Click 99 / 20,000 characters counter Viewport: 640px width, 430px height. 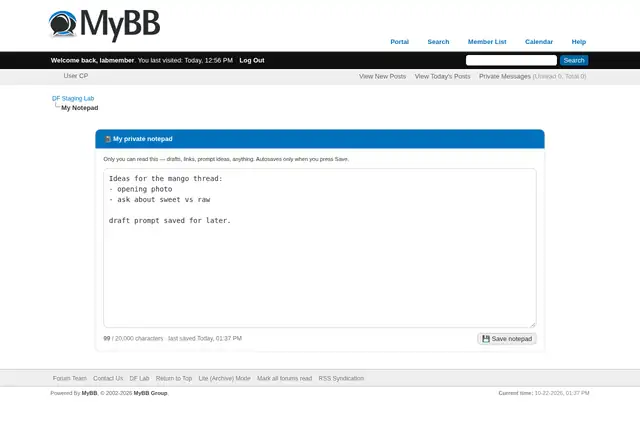click(133, 339)
